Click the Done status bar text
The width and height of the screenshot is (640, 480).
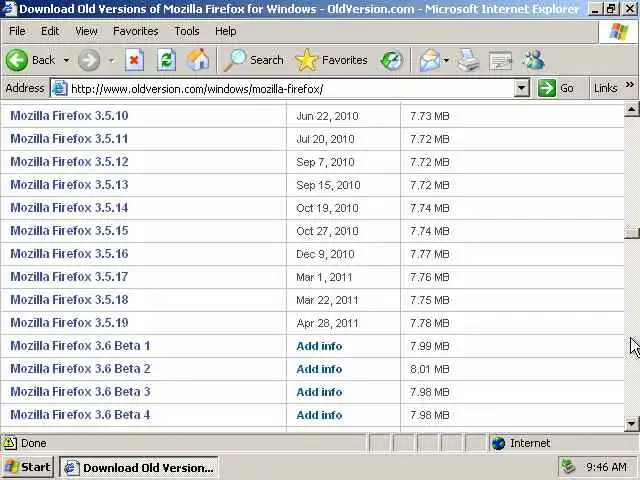33,443
